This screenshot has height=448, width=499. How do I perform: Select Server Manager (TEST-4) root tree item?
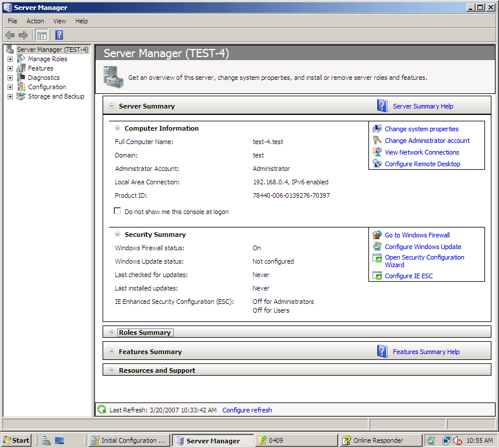point(52,50)
